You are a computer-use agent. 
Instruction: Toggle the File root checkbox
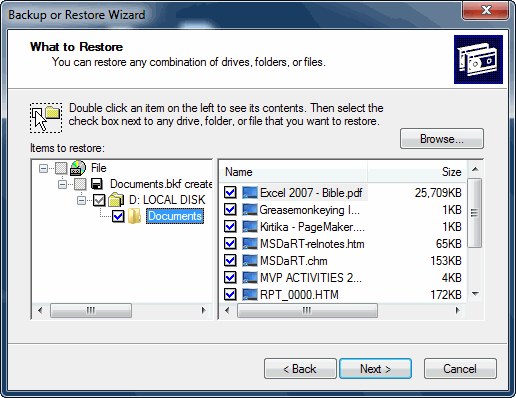61,168
